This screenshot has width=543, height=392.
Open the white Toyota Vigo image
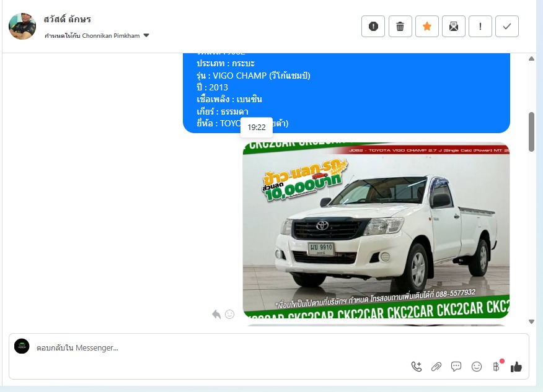click(376, 230)
